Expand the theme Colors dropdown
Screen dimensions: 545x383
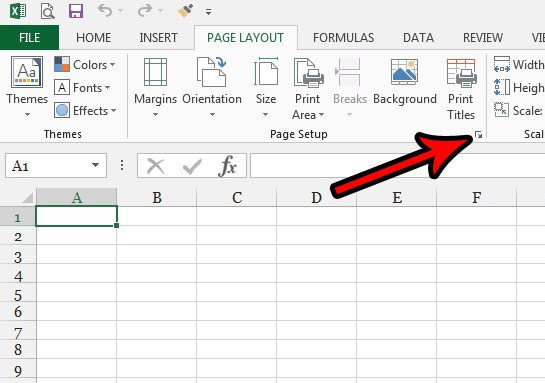click(x=84, y=65)
